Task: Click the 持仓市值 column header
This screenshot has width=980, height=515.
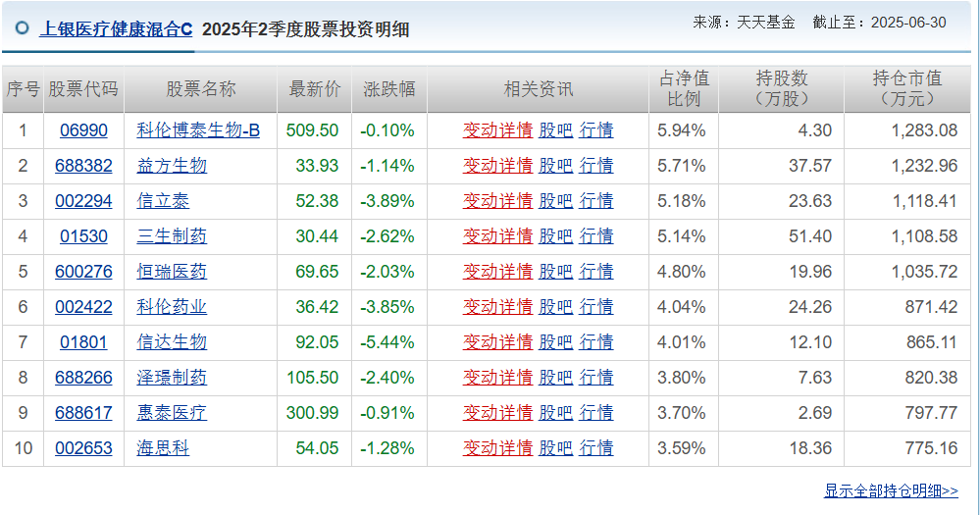Action: (906, 88)
